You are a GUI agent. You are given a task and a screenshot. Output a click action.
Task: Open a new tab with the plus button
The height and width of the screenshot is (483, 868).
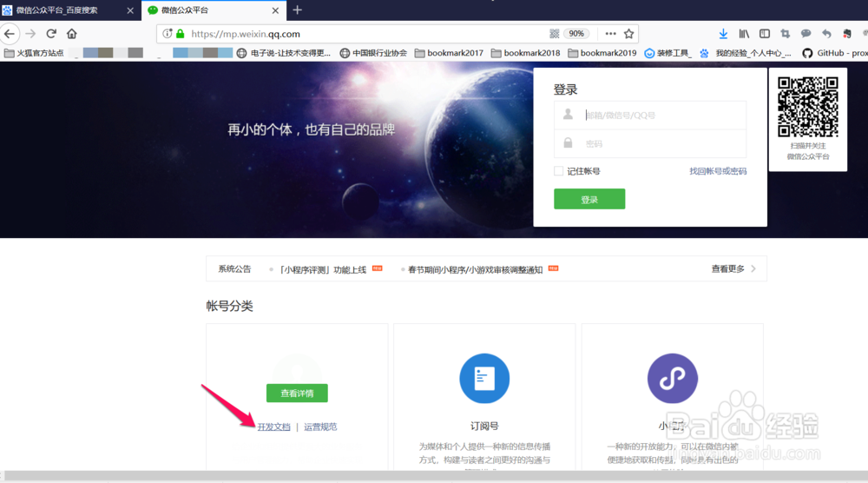pos(297,10)
